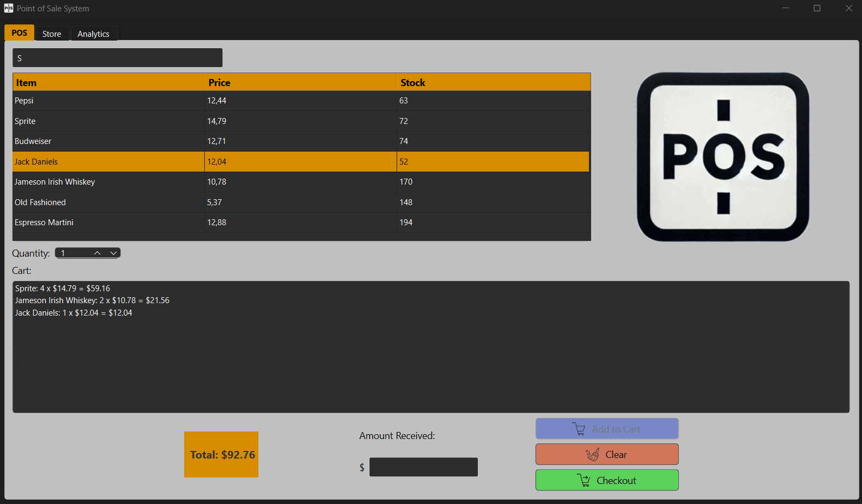Click the Amount Received input box
The image size is (862, 504).
(423, 467)
